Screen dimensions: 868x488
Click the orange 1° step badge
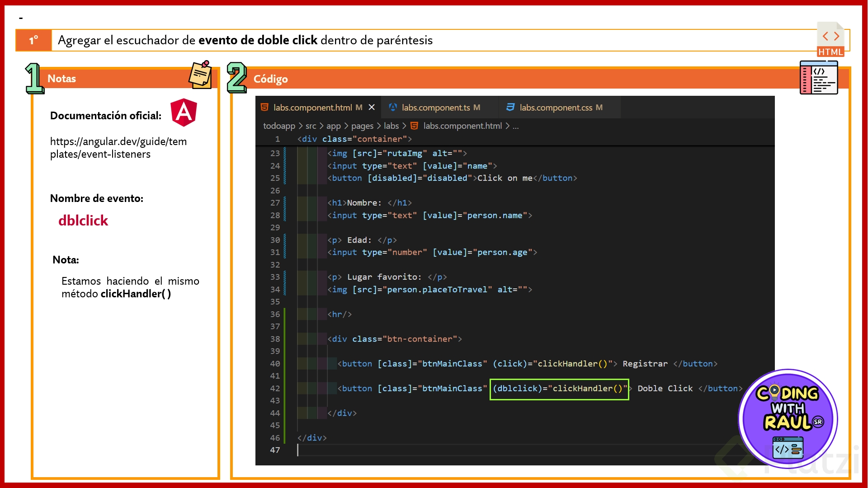[x=34, y=40]
